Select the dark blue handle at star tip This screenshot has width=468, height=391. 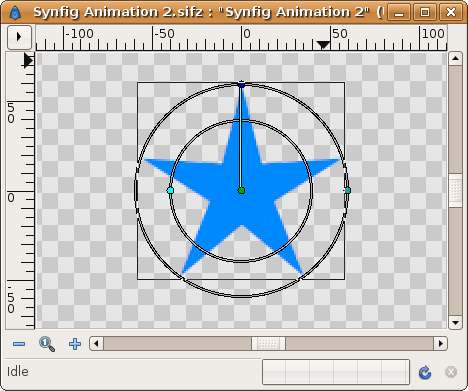click(x=242, y=84)
